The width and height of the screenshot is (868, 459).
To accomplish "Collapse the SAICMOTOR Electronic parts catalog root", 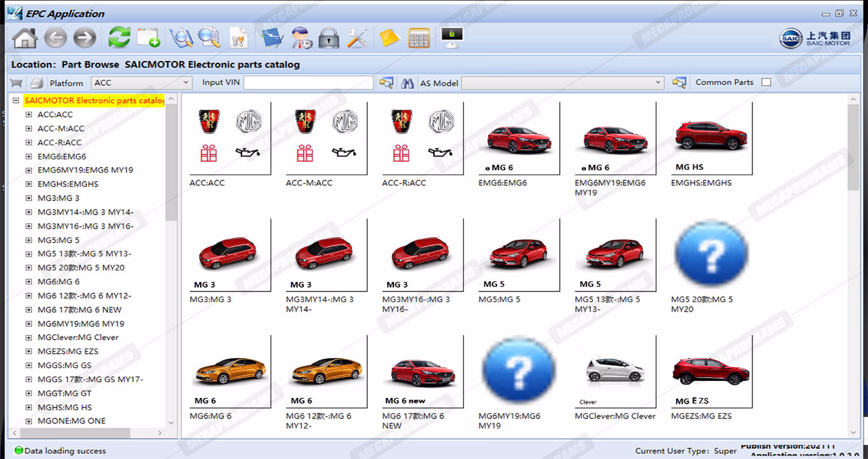I will 16,100.
